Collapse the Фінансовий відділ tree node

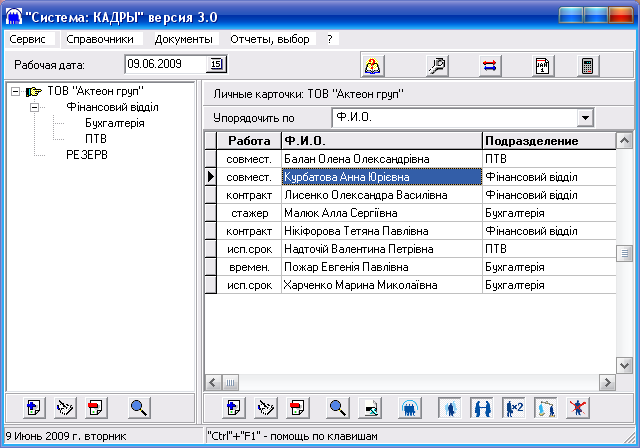[x=34, y=107]
